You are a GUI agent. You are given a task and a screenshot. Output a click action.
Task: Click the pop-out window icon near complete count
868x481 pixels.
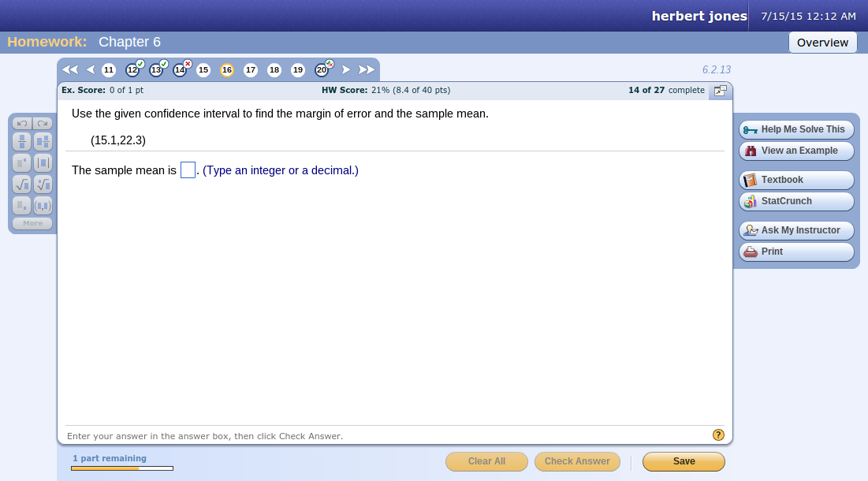coord(720,91)
